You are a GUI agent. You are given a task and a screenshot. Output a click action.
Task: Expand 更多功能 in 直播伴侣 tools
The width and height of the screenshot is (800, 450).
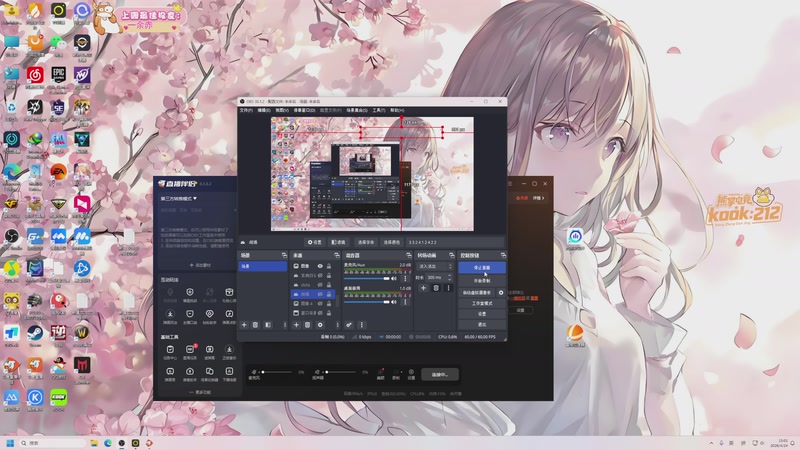(x=200, y=392)
